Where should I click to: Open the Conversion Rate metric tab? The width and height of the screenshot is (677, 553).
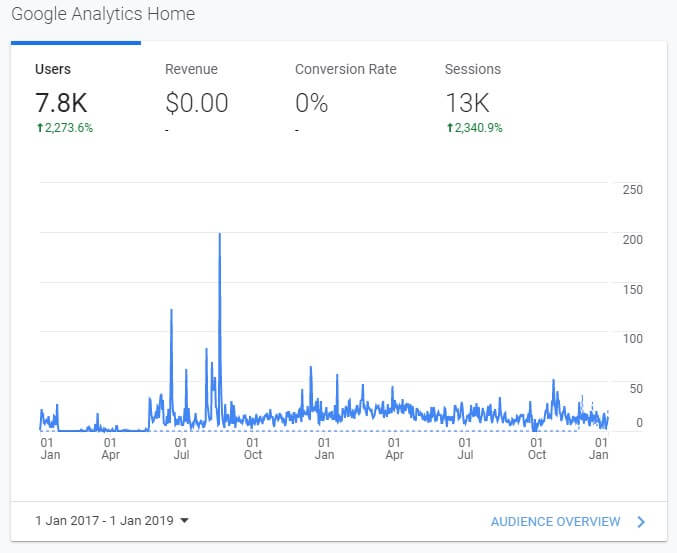[x=345, y=70]
